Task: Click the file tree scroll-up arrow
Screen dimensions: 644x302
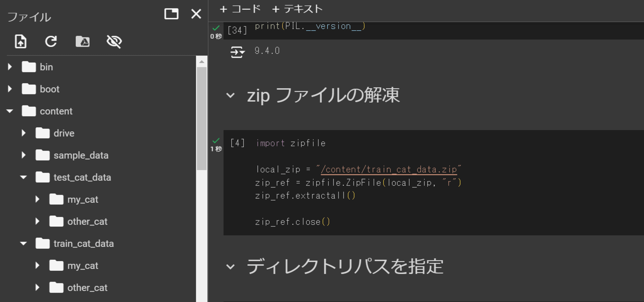Action: [x=202, y=62]
